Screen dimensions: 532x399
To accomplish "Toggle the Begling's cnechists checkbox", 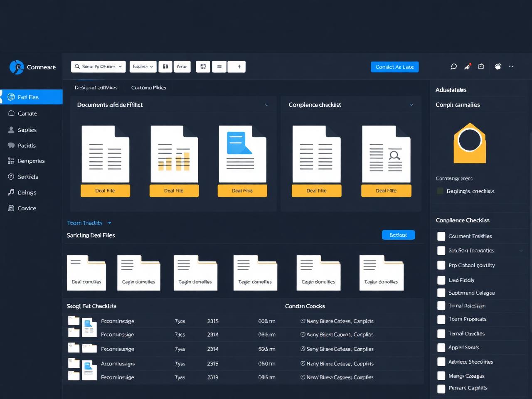I will click(440, 191).
